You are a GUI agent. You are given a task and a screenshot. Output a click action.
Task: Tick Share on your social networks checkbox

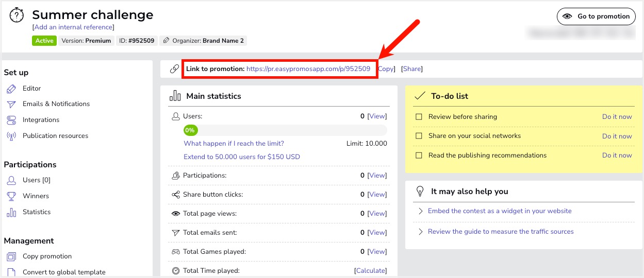pyautogui.click(x=419, y=136)
